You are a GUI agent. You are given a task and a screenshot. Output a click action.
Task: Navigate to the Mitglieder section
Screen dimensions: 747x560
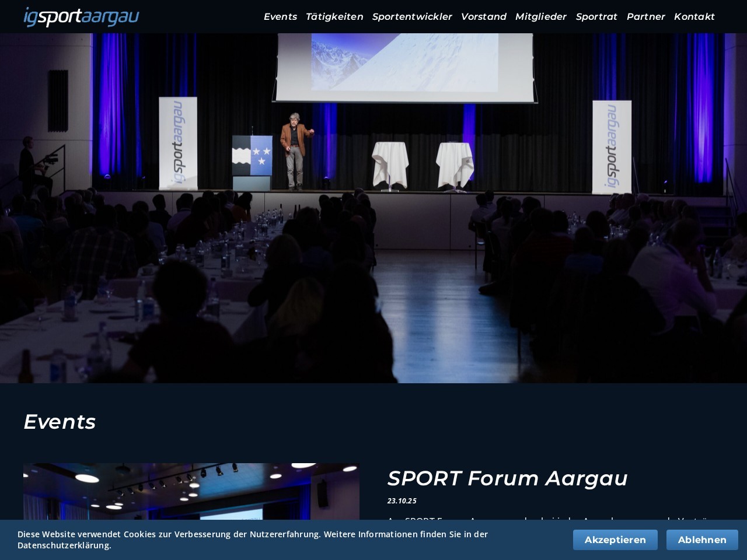point(540,17)
